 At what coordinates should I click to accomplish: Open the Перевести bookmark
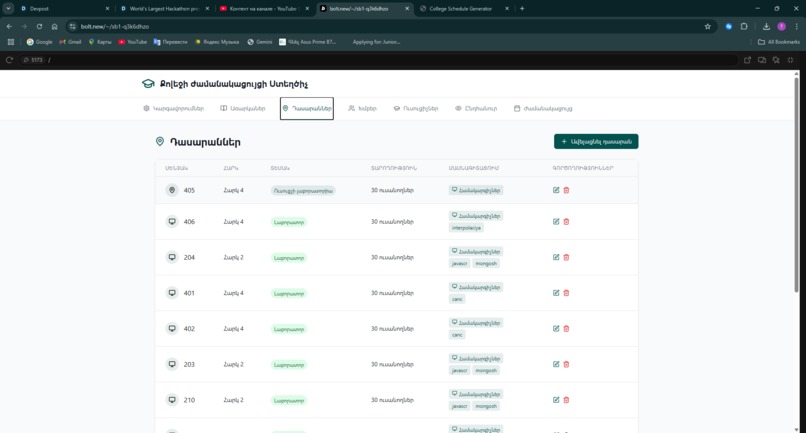click(170, 42)
